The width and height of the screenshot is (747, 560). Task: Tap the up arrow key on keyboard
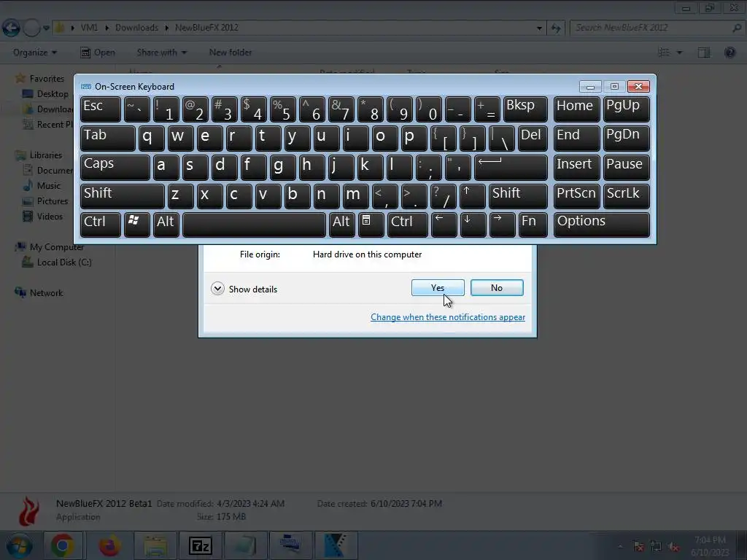click(x=473, y=197)
